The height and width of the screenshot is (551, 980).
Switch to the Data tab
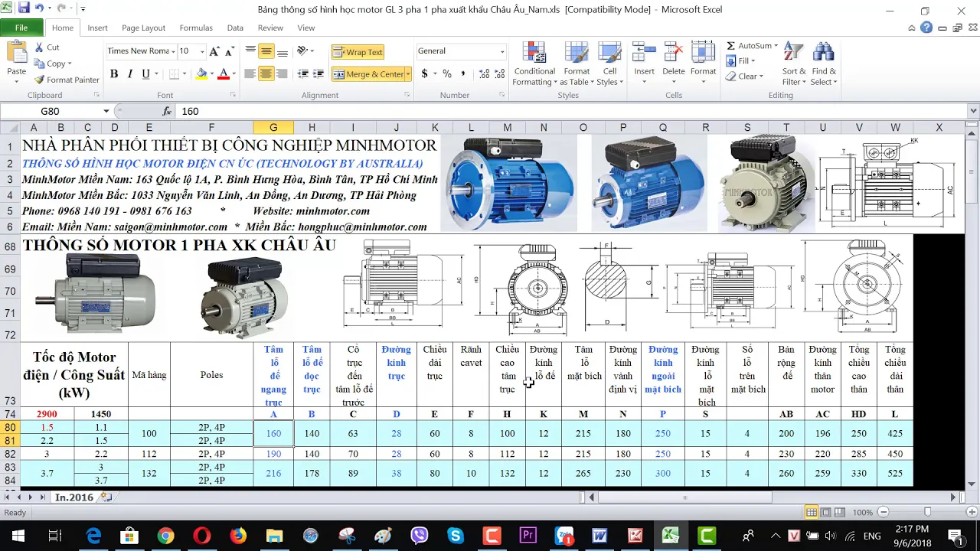(235, 28)
